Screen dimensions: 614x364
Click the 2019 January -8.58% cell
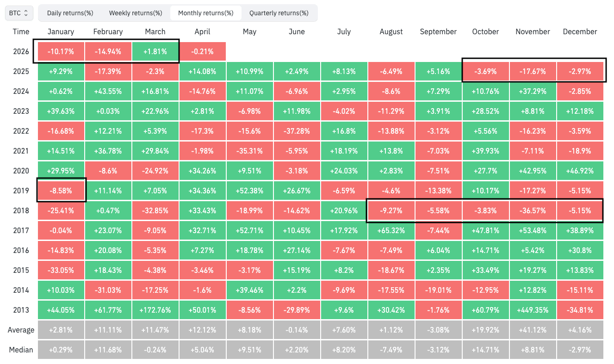pyautogui.click(x=61, y=191)
